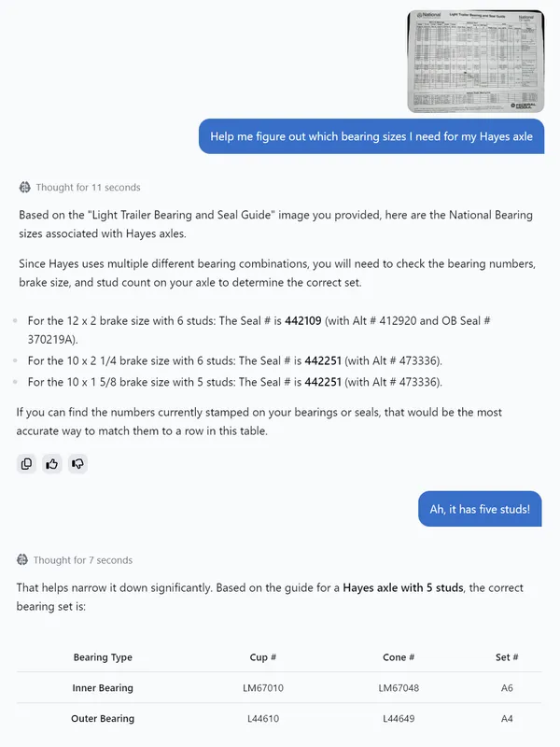This screenshot has height=747, width=560.
Task: Give thumbs up feedback on the response
Action: pos(51,464)
